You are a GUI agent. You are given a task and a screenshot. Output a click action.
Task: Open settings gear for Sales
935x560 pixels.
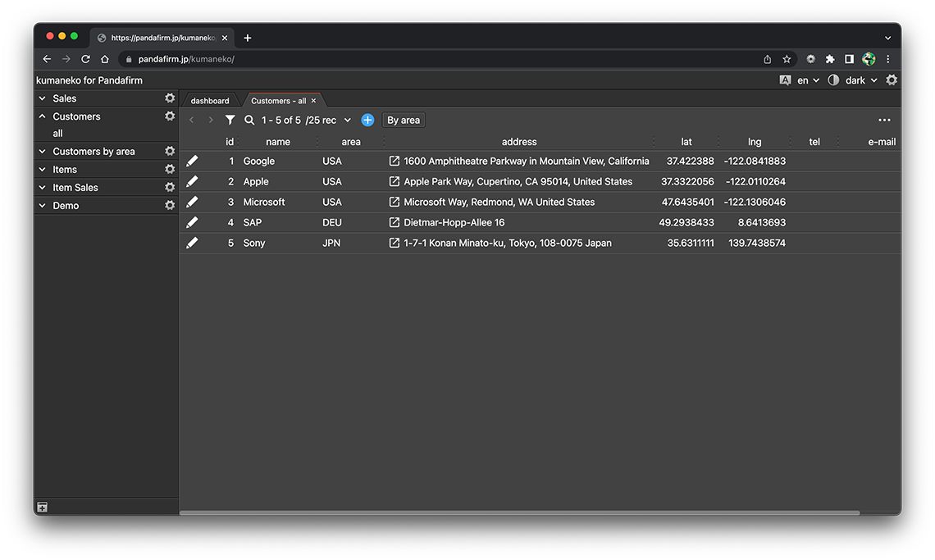point(170,98)
